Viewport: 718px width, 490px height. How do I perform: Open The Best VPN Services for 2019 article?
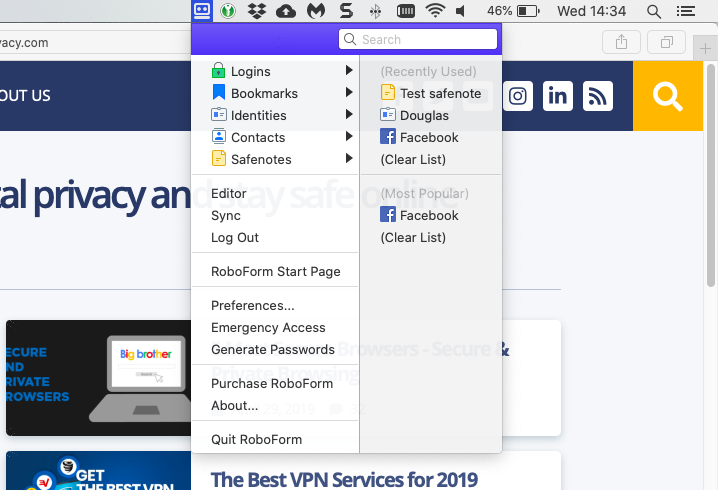tap(344, 479)
